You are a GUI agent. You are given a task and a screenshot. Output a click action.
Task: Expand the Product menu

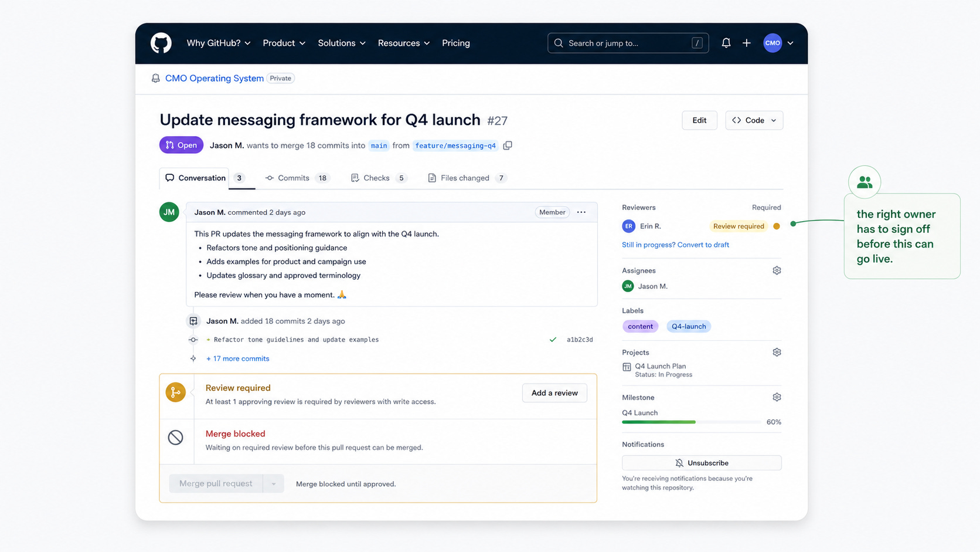pyautogui.click(x=284, y=43)
